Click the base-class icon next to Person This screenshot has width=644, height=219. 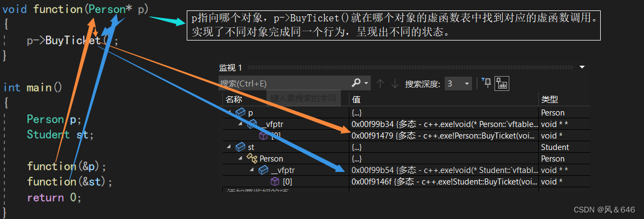(x=252, y=159)
